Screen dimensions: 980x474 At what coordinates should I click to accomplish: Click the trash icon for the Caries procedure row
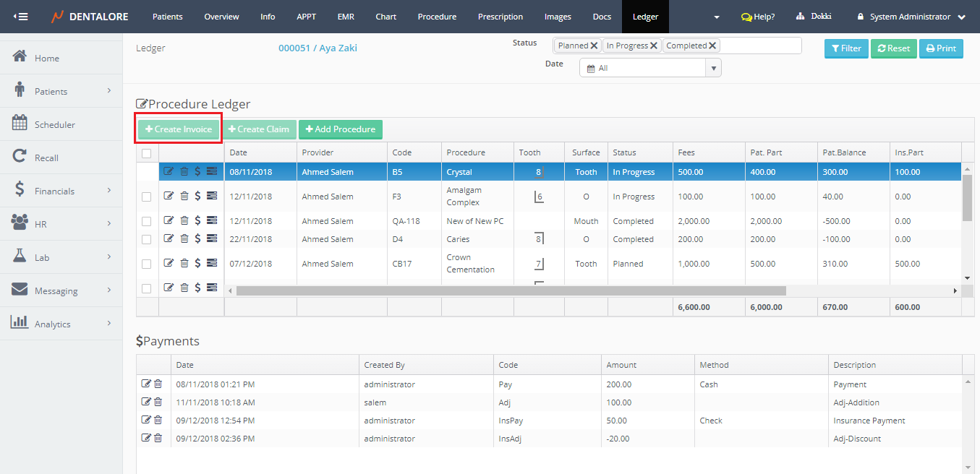click(184, 238)
